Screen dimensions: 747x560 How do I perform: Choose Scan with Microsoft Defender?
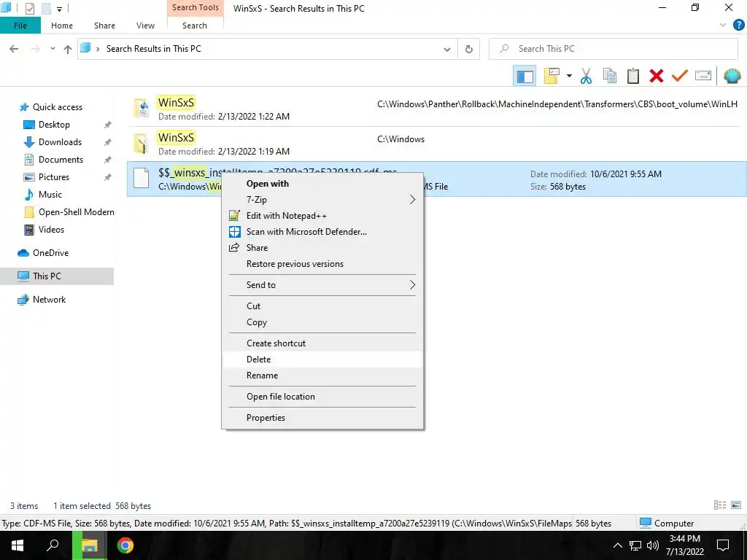[x=322, y=232]
